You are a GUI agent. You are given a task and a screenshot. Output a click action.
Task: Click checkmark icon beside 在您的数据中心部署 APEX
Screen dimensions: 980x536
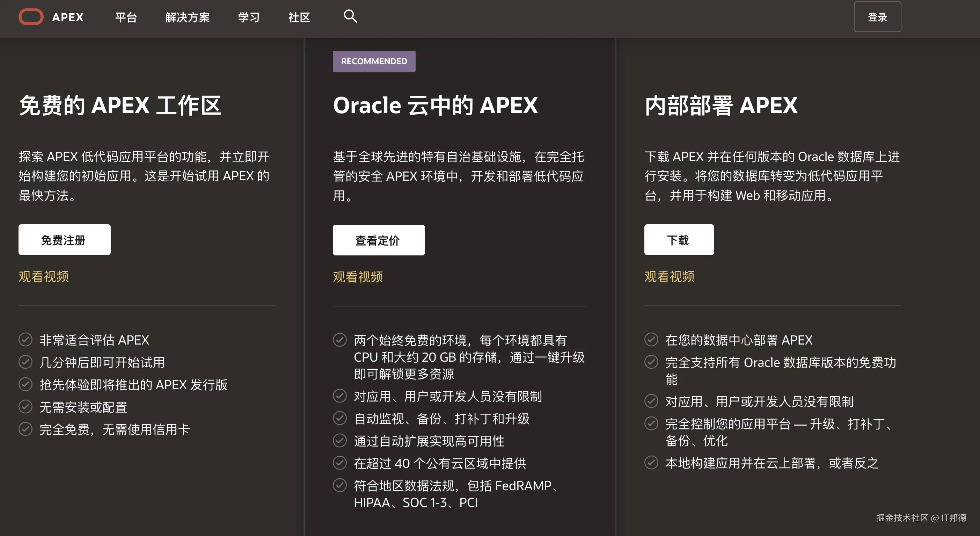[x=651, y=340]
